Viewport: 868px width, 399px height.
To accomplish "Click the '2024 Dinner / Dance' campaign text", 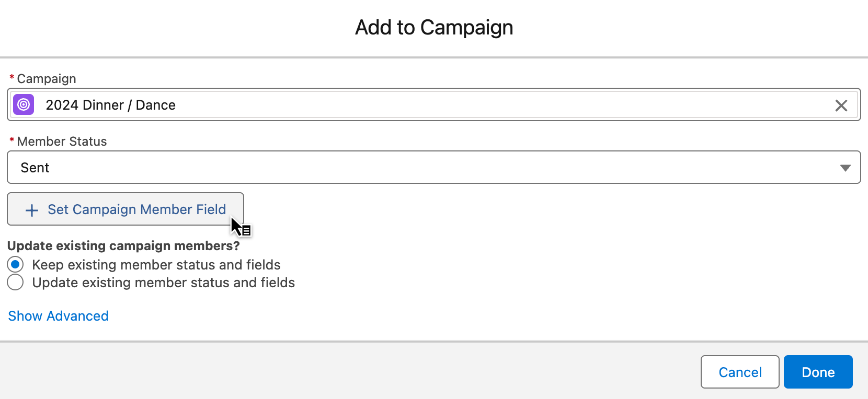I will pyautogui.click(x=110, y=105).
